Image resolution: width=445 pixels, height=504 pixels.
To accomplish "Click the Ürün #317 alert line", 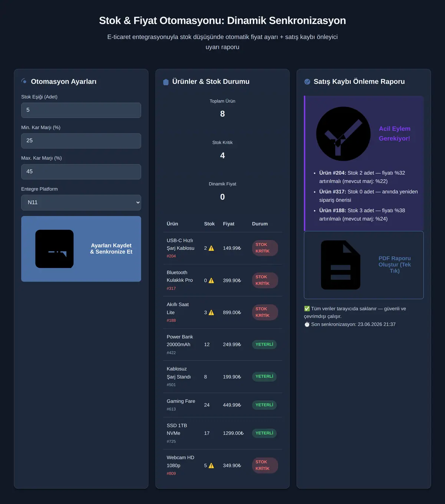I will click(x=369, y=196).
